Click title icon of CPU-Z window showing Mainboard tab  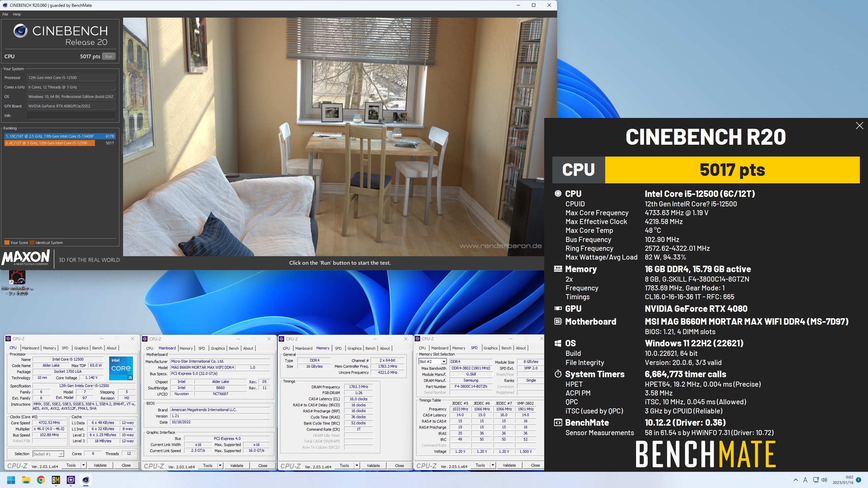tap(145, 339)
